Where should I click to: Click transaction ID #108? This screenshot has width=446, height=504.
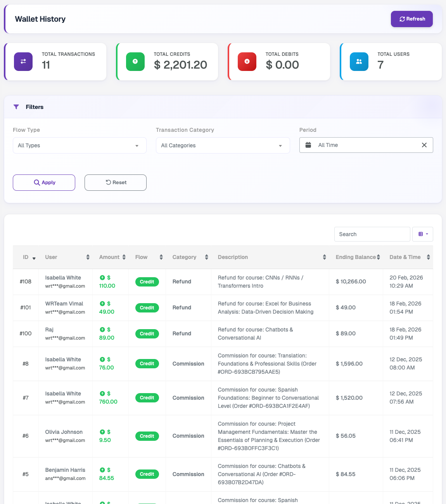pos(26,281)
